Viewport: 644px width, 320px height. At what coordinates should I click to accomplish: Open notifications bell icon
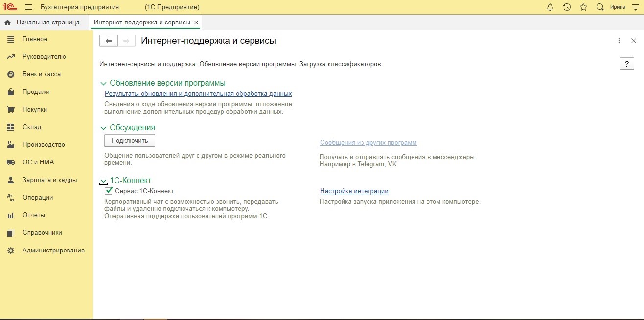click(550, 7)
